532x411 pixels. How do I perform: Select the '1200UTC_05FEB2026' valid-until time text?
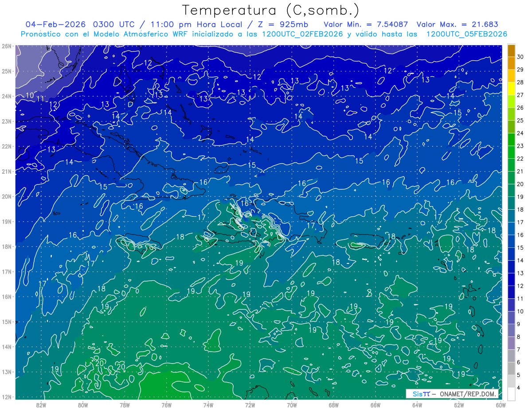pos(466,34)
